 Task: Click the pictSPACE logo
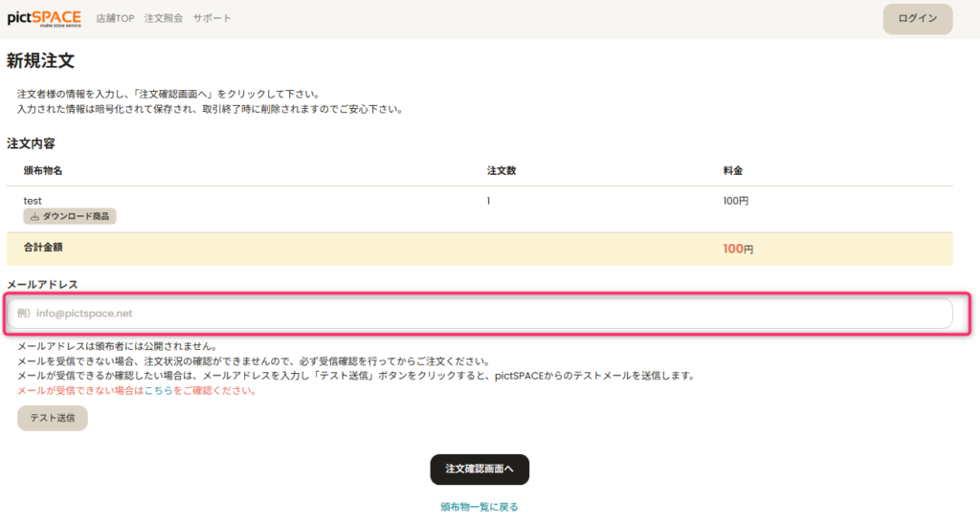point(44,18)
